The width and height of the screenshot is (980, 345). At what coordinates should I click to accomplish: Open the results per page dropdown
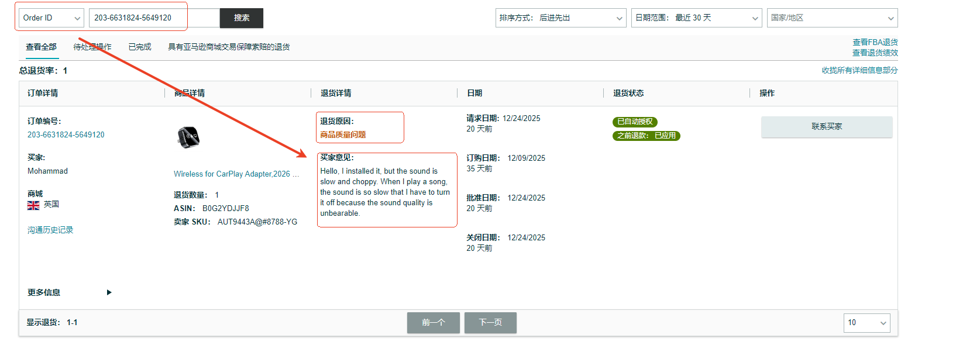click(x=866, y=323)
